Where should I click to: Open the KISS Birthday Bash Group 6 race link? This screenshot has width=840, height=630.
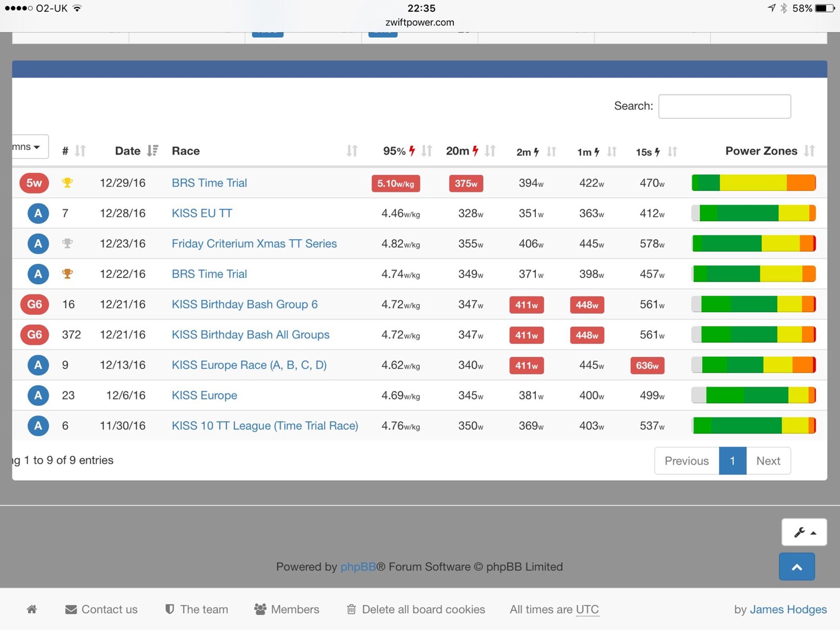pos(244,304)
